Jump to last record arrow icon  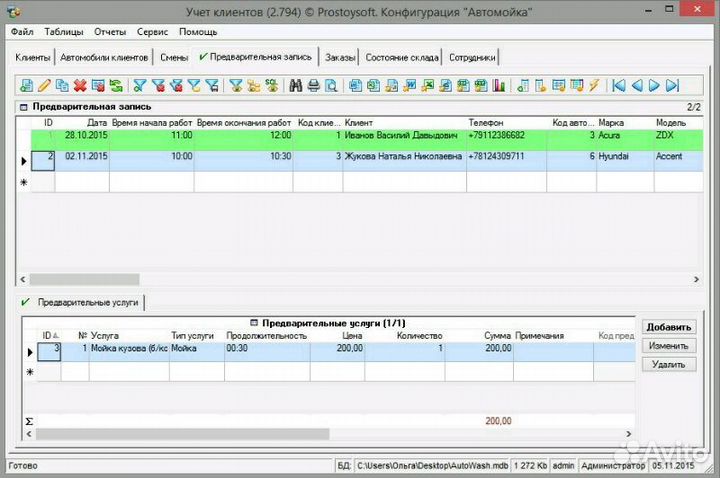point(673,86)
